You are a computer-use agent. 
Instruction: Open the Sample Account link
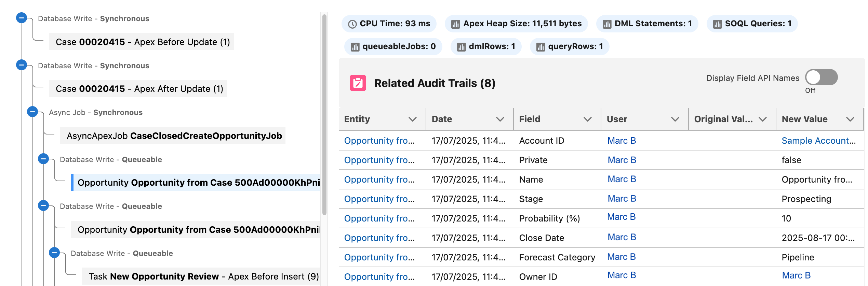818,141
